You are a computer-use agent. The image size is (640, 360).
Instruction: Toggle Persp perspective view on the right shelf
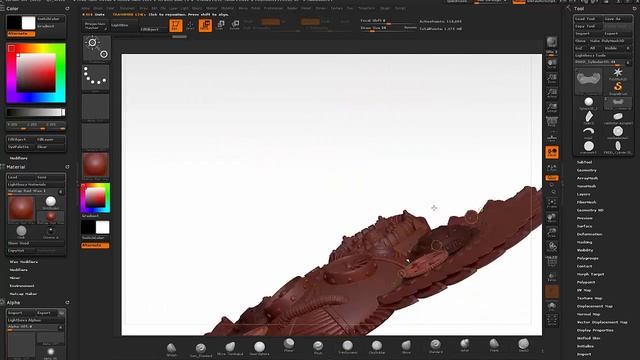coord(552,122)
